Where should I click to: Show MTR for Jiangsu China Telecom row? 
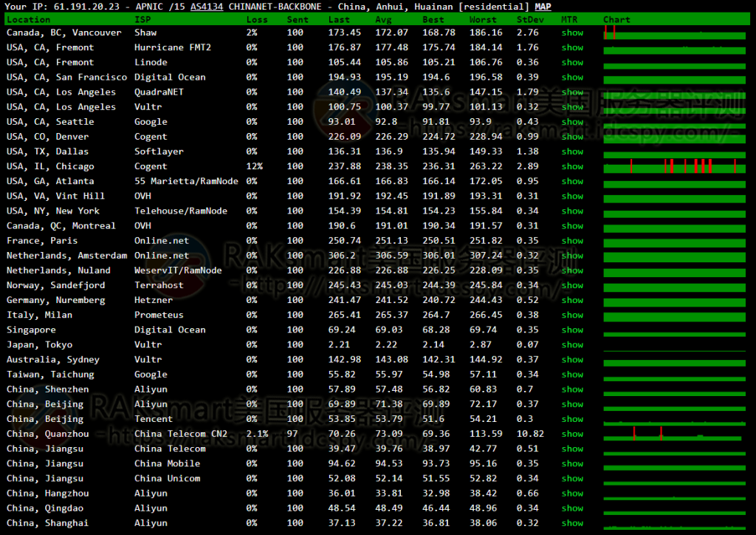point(572,449)
